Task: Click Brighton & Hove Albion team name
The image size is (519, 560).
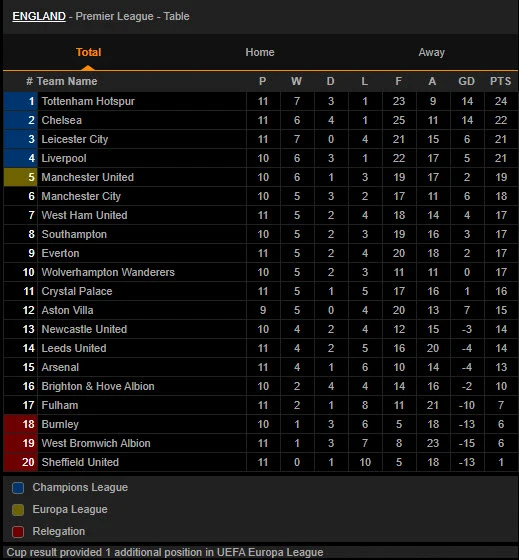Action: pyautogui.click(x=98, y=386)
